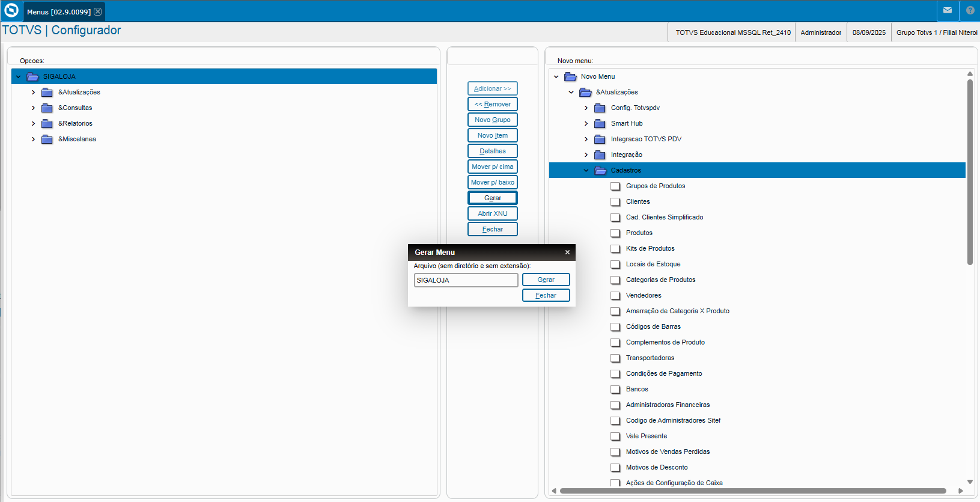The height and width of the screenshot is (502, 980).
Task: Click the Novo menu horizontal scrollbar
Action: (x=753, y=491)
